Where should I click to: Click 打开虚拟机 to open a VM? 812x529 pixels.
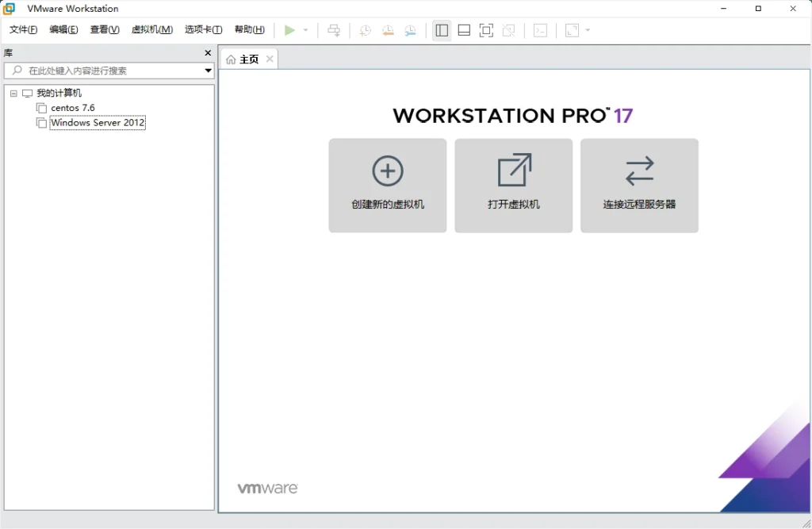(513, 186)
